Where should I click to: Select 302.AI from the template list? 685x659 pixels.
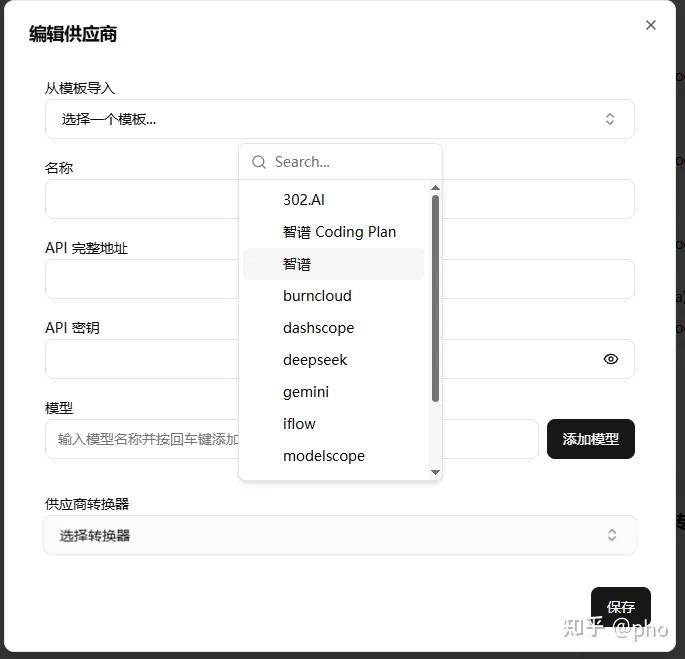[x=334, y=200]
